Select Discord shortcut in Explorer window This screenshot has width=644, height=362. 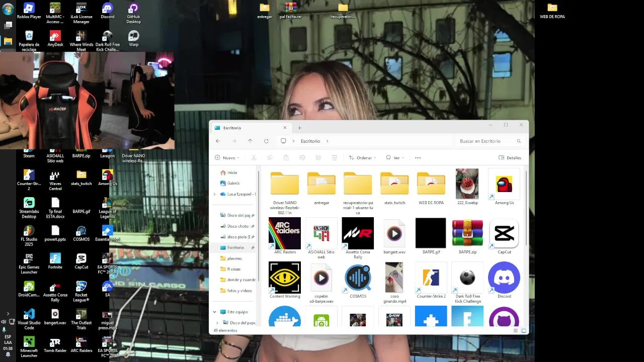pyautogui.click(x=504, y=280)
